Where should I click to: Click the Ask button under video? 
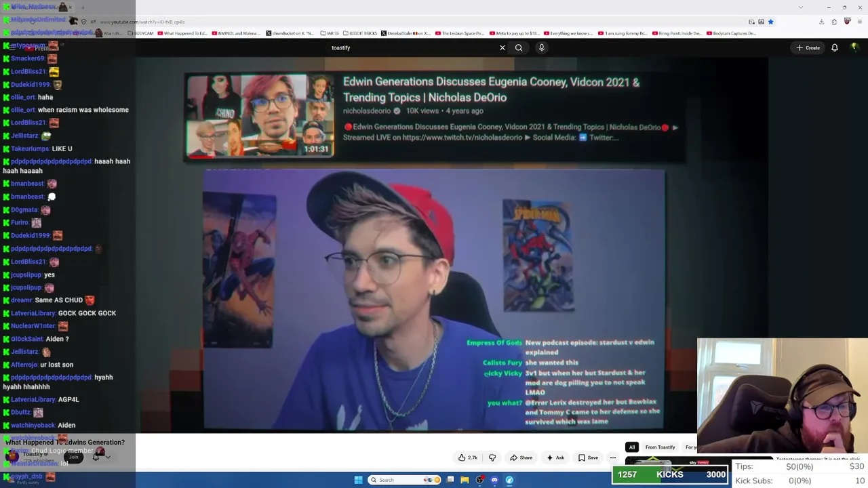(555, 457)
